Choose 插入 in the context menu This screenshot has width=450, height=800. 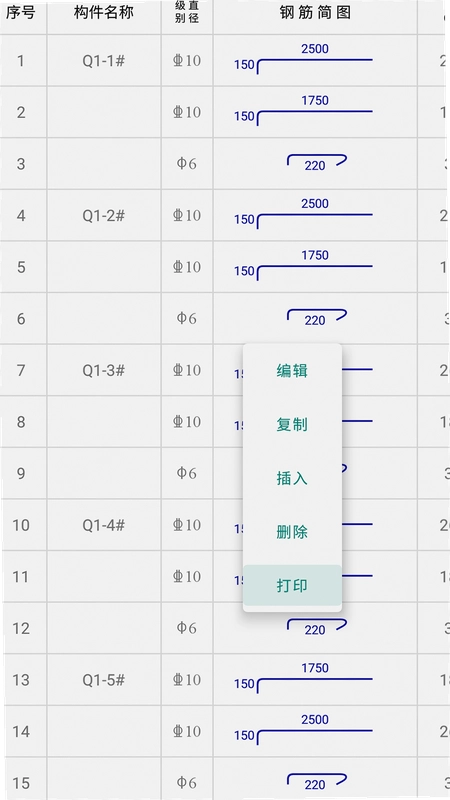click(292, 478)
